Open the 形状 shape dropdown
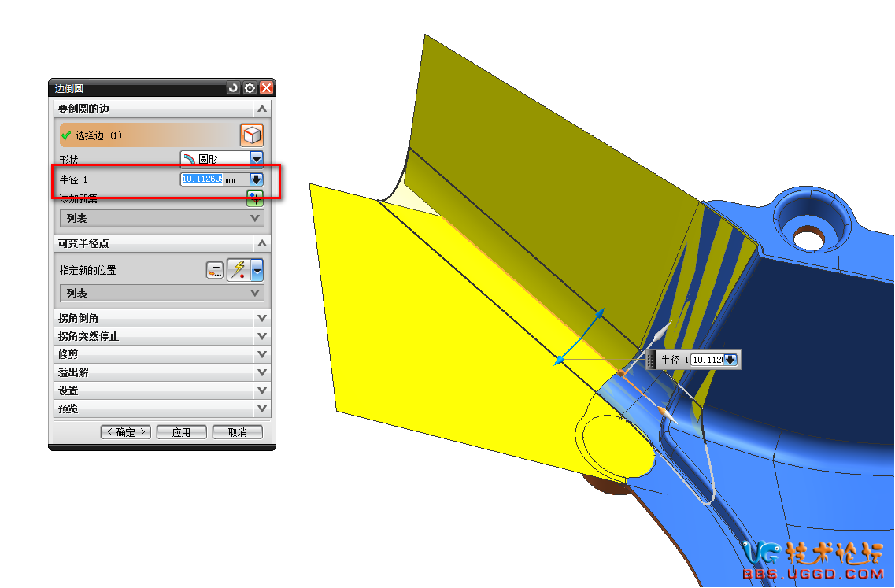 (x=257, y=158)
